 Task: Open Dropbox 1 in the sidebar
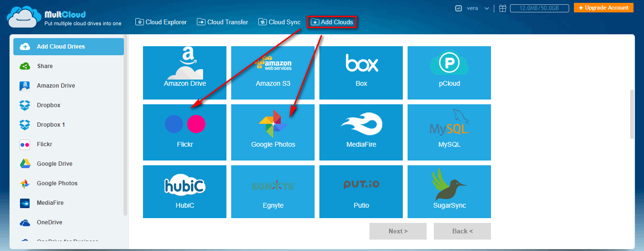[x=69, y=125]
